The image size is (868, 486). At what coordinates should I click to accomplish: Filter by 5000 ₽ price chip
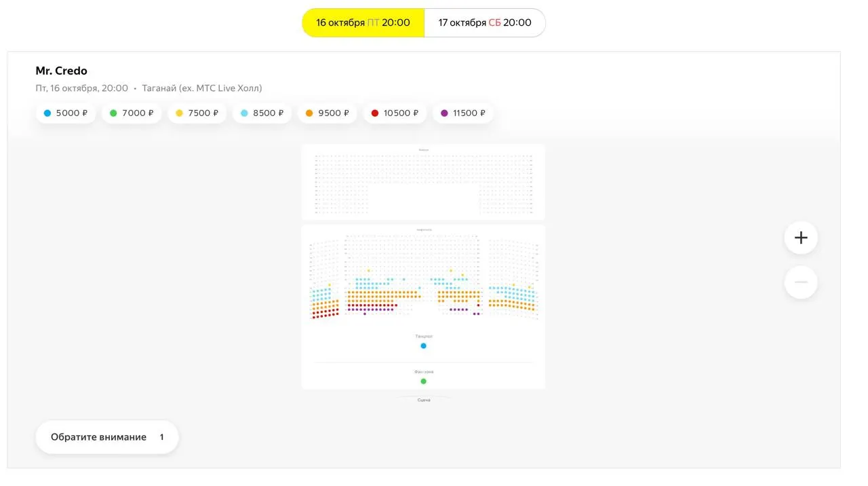[66, 113]
